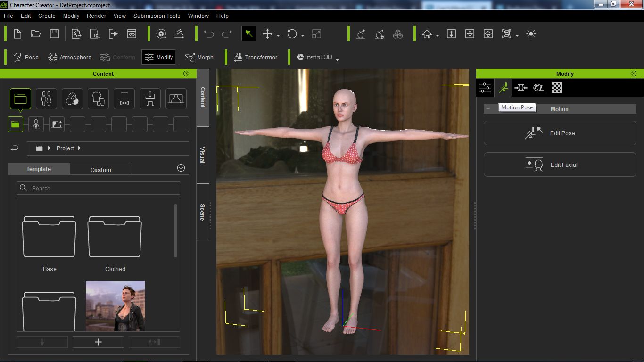Click the content list scrollbar
Viewport: 644px width, 362px height.
[176, 231]
